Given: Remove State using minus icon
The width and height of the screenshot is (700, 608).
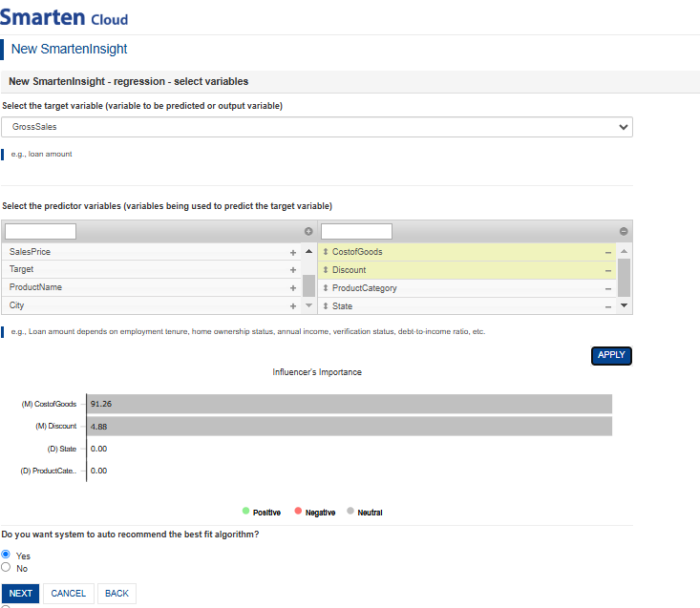Looking at the screenshot, I should (608, 307).
